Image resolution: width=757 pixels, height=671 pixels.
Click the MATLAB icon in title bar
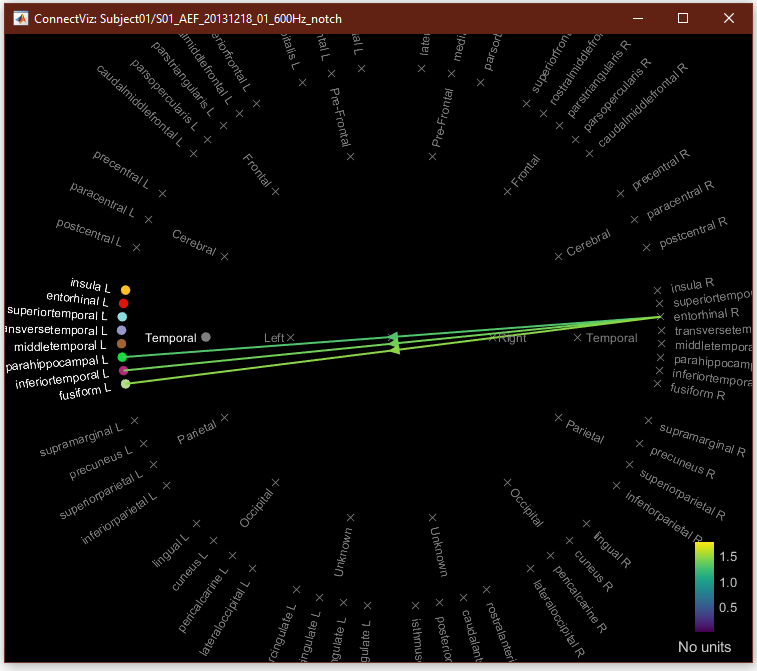coord(19,19)
